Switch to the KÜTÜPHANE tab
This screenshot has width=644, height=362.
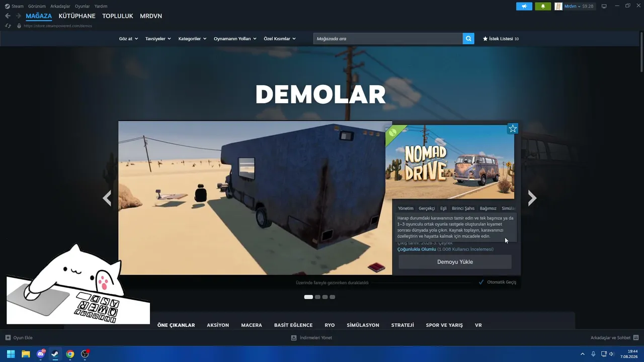coord(77,16)
